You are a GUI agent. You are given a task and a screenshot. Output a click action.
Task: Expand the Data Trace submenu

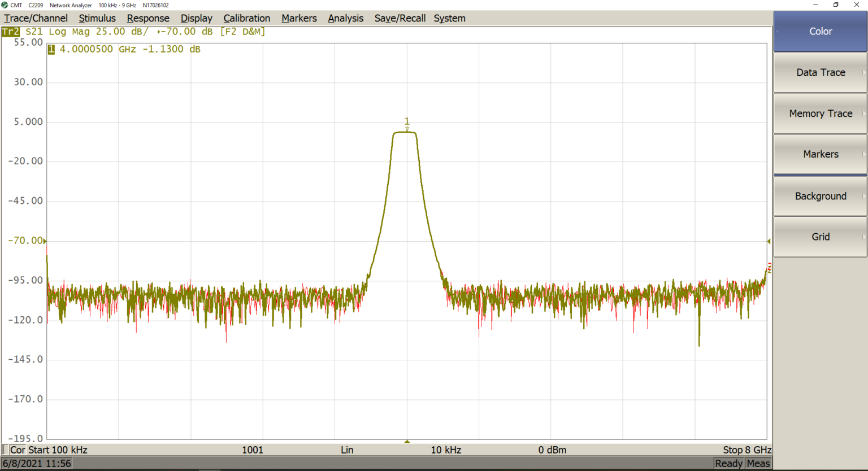tap(821, 72)
